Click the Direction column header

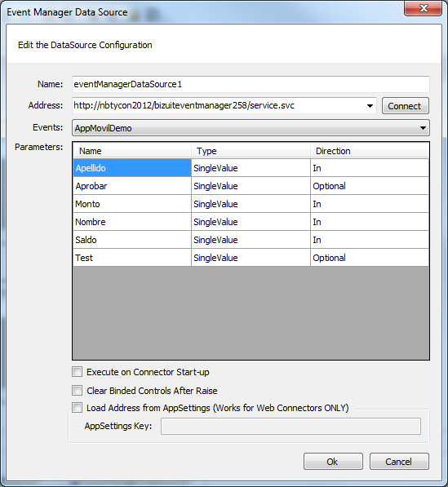(x=370, y=151)
